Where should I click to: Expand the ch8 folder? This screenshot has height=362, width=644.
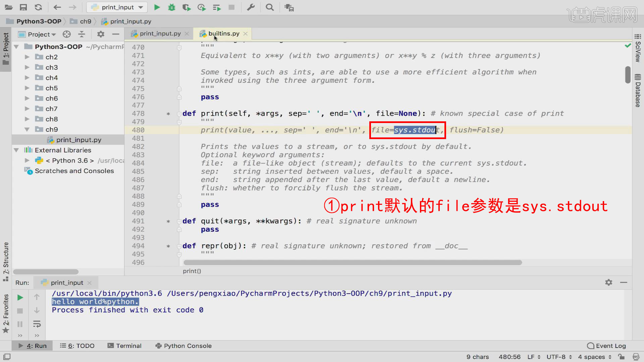27,119
